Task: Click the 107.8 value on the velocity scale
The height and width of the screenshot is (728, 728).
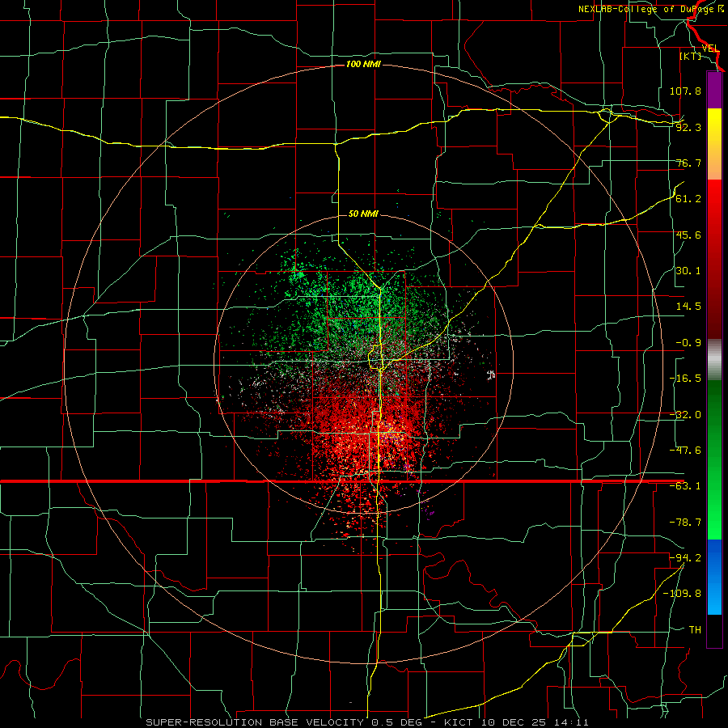Action: point(685,91)
